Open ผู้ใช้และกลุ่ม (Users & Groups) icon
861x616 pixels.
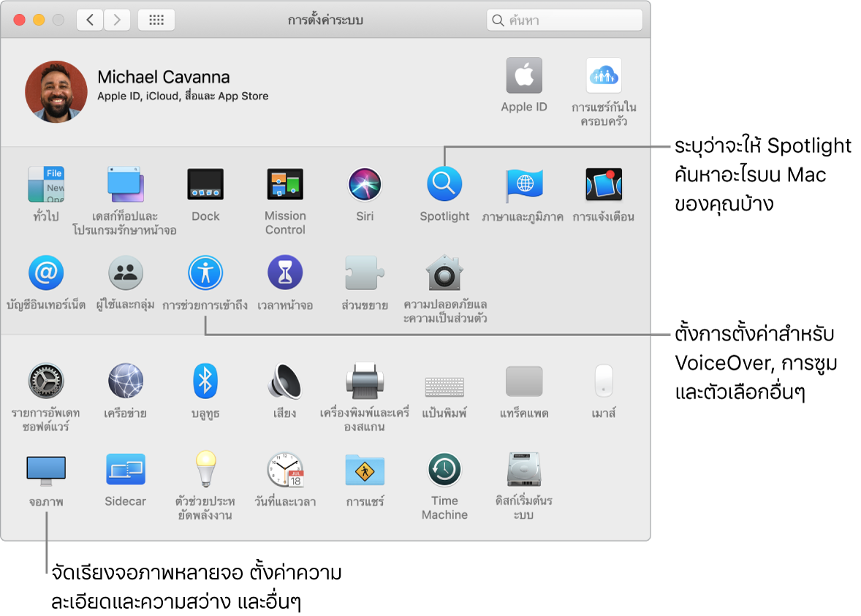[x=125, y=273]
